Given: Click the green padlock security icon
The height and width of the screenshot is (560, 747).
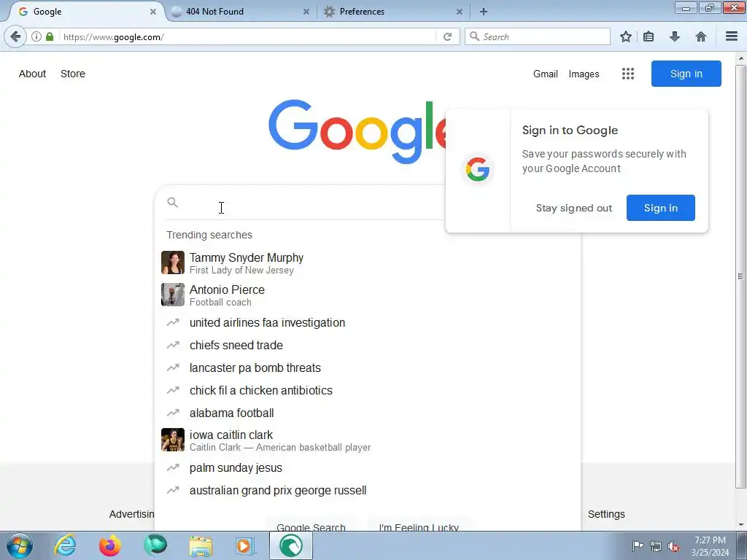Looking at the screenshot, I should (x=50, y=36).
